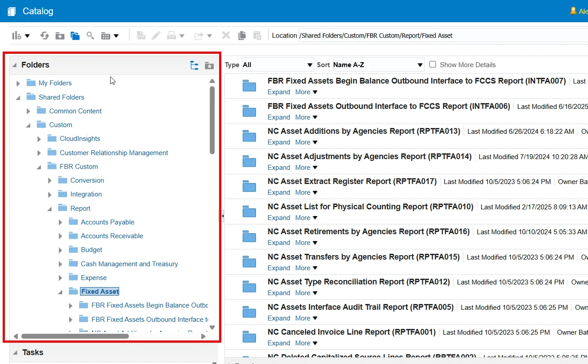The height and width of the screenshot is (364, 588).
Task: Select the Budget folder in tree
Action: click(91, 250)
